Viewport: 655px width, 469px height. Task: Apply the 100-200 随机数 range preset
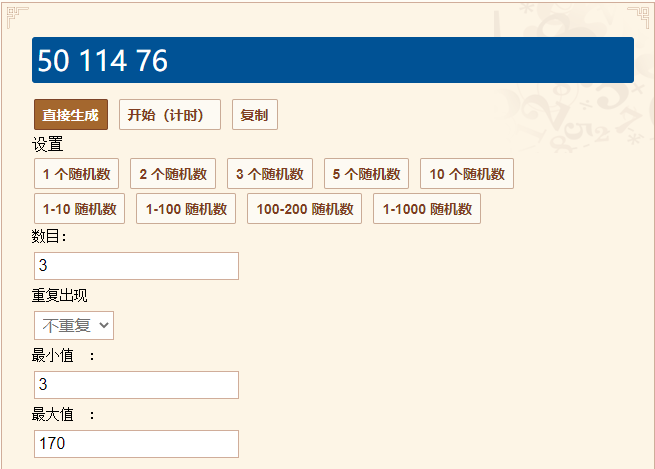(305, 208)
